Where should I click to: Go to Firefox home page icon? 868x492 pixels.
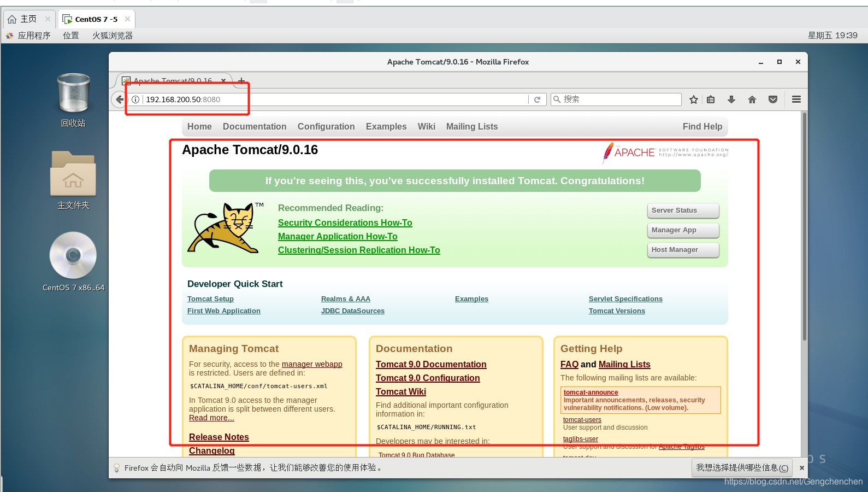(752, 99)
